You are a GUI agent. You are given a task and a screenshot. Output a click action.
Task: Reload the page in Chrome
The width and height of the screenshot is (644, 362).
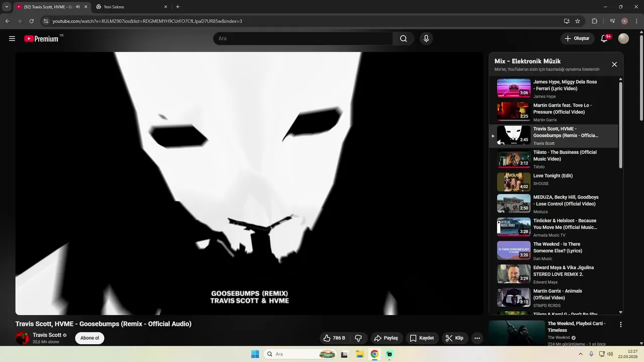(x=32, y=21)
